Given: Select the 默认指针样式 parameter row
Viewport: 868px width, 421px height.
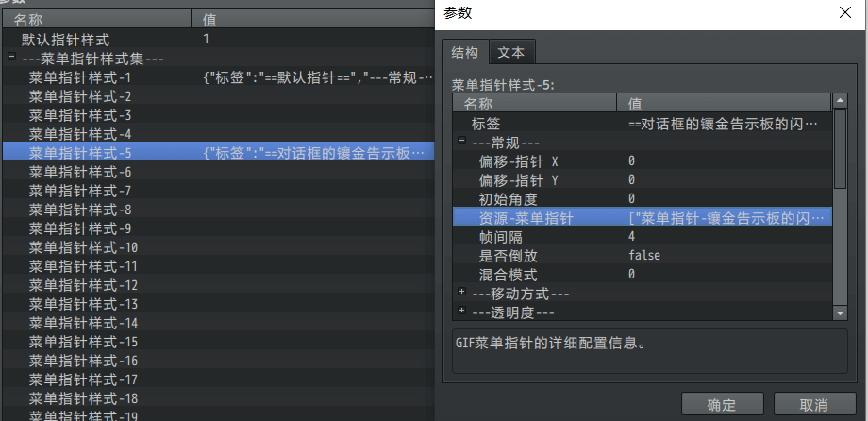Looking at the screenshot, I should (66, 40).
